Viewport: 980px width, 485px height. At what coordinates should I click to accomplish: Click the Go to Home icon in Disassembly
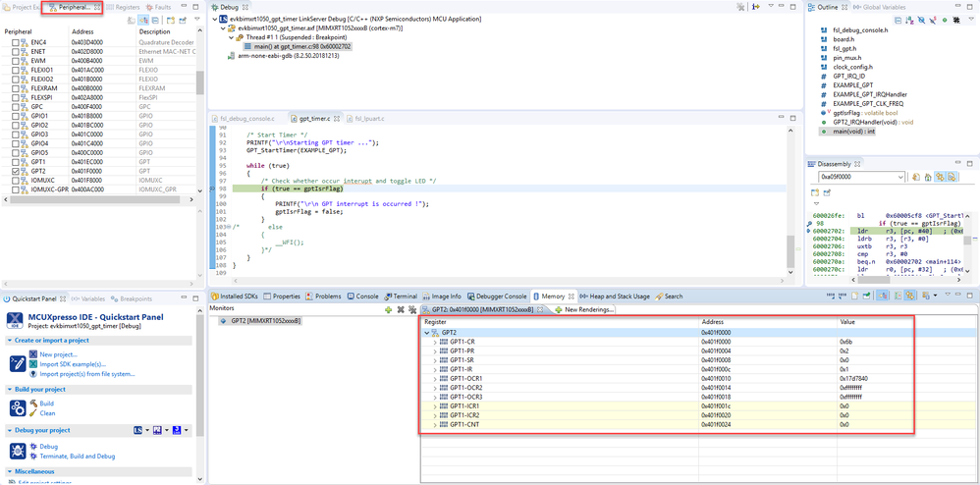(928, 178)
